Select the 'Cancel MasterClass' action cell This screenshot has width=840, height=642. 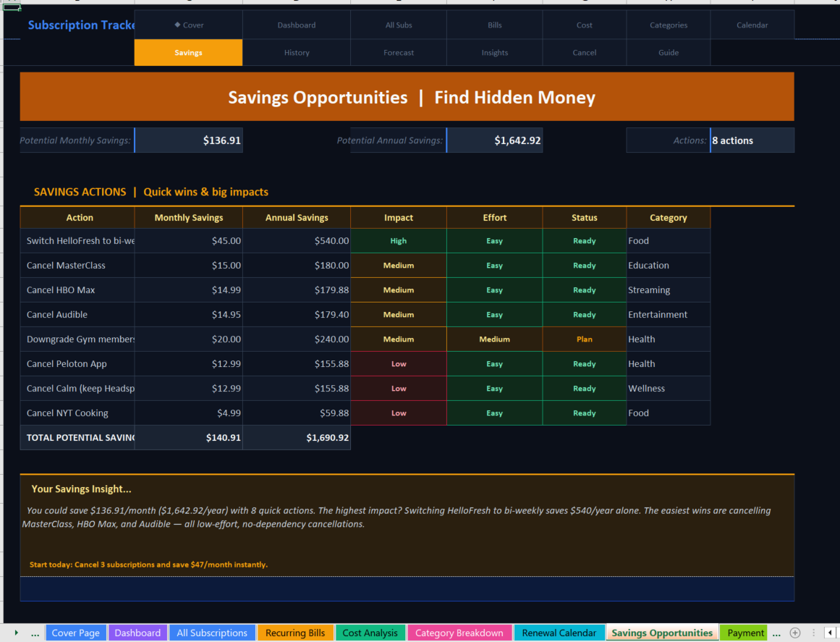pyautogui.click(x=77, y=265)
